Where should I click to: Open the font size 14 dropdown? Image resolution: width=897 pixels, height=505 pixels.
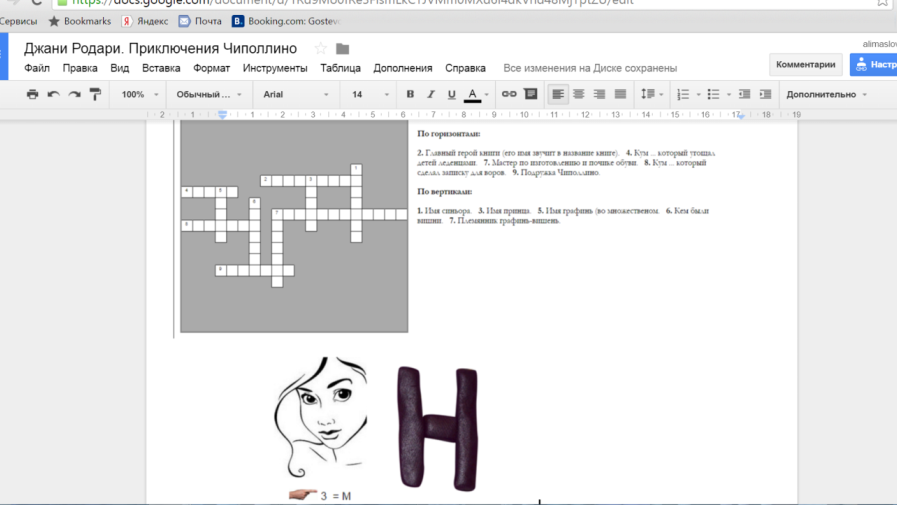point(370,94)
